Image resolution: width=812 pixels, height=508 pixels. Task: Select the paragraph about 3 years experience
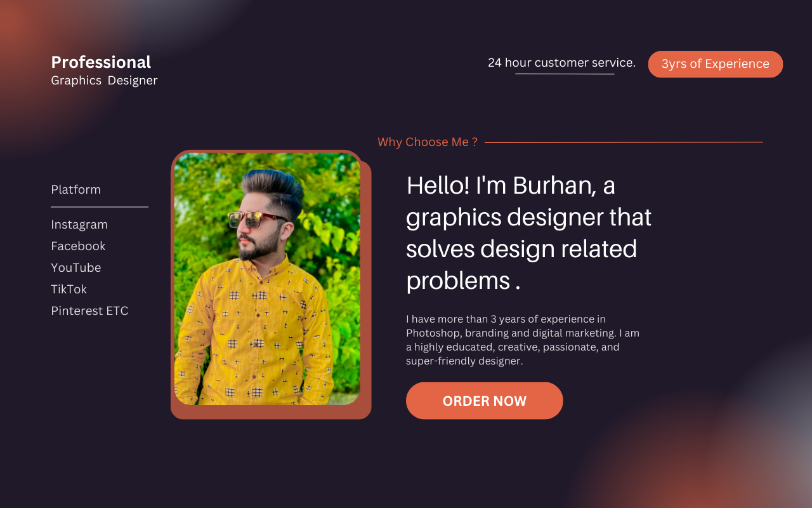(x=523, y=340)
